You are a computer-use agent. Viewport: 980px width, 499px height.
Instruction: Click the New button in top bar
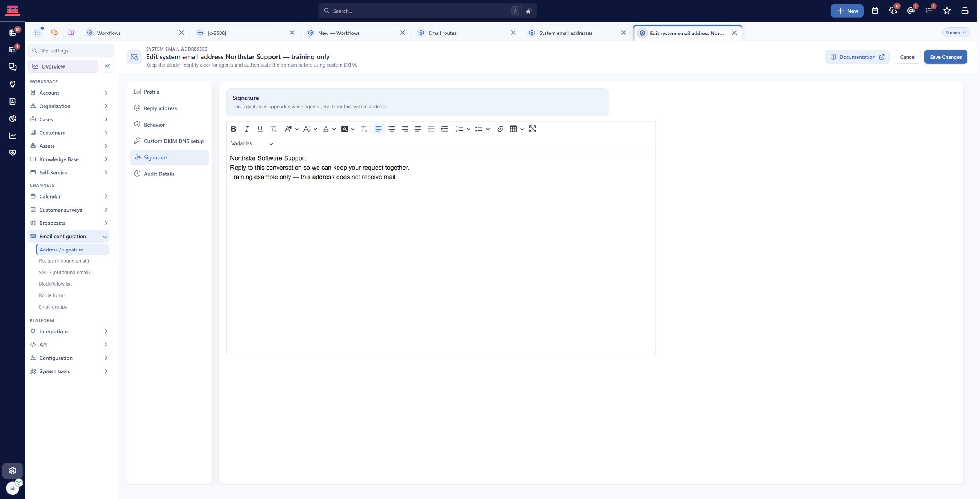pyautogui.click(x=847, y=11)
